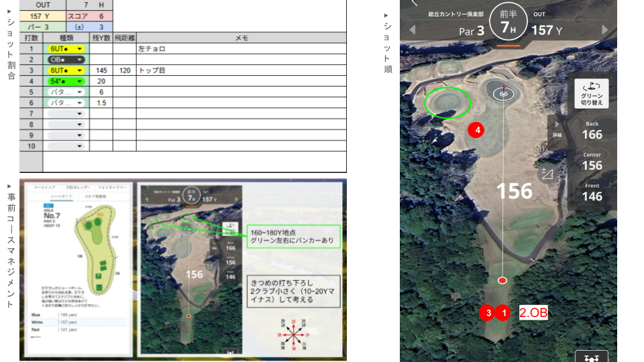Go to next hole with right arrow

tap(604, 30)
